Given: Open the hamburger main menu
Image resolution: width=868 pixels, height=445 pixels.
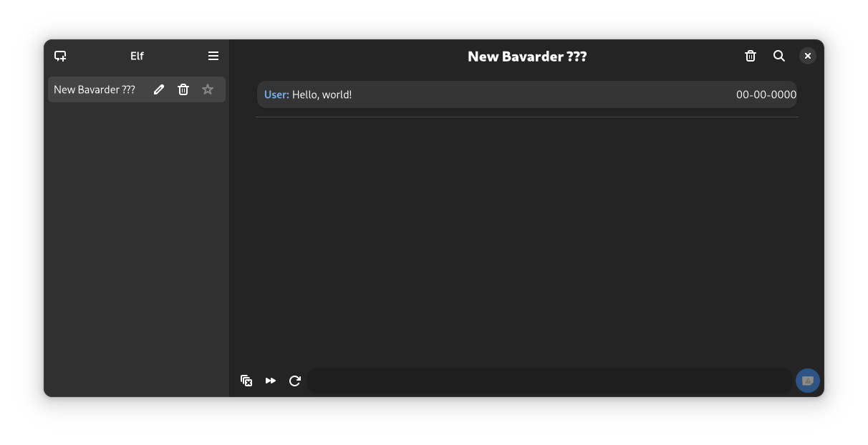Looking at the screenshot, I should click(213, 56).
